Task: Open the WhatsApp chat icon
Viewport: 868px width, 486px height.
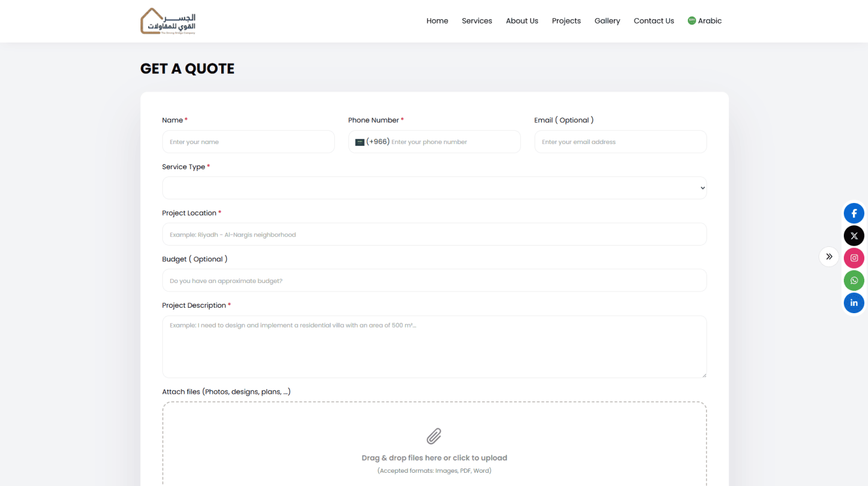Action: [854, 281]
